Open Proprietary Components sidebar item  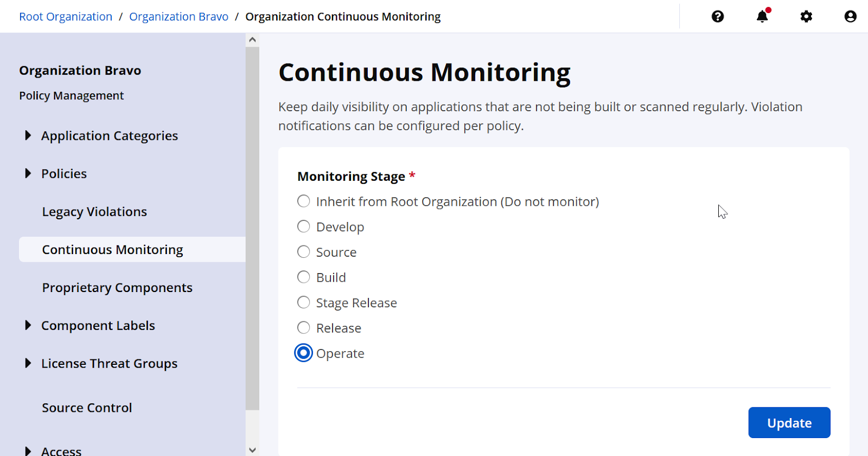117,288
